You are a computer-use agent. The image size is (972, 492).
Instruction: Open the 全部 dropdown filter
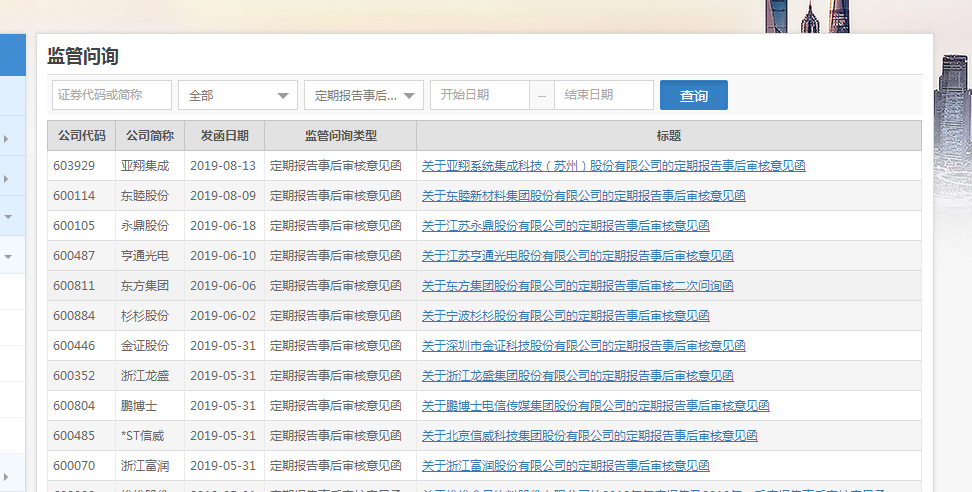coord(237,96)
